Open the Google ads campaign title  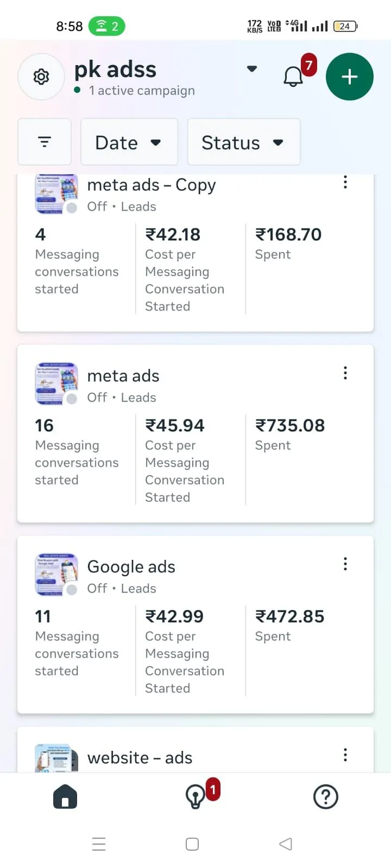131,567
